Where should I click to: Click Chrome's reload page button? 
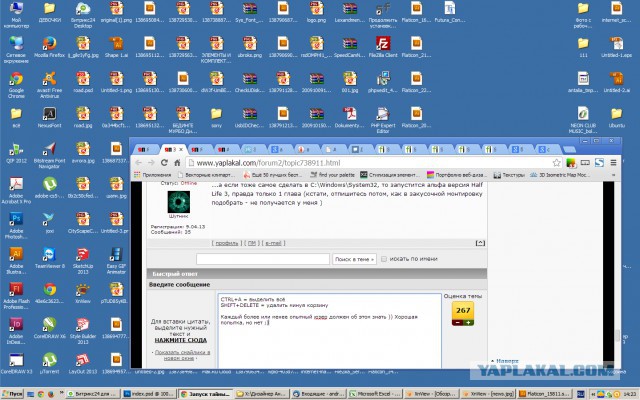pyautogui.click(x=164, y=162)
